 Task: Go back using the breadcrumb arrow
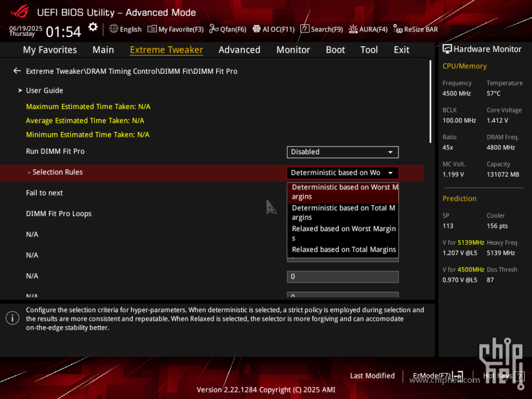tap(17, 71)
